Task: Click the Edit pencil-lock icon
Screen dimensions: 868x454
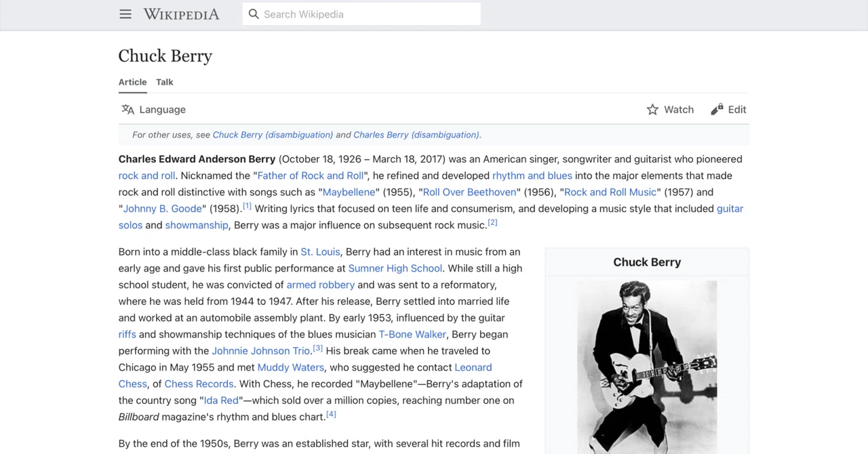Action: coord(717,109)
